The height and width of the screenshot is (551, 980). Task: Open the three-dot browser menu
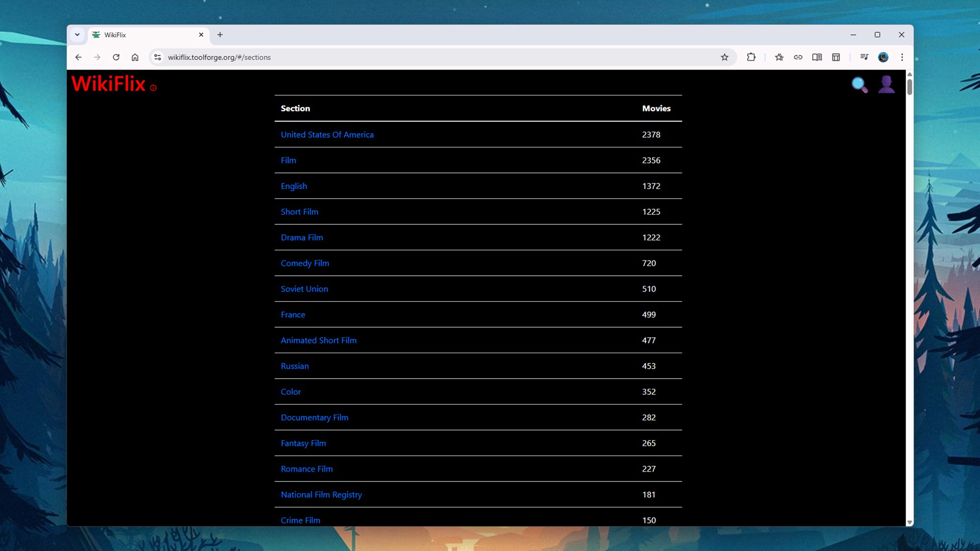(x=902, y=57)
